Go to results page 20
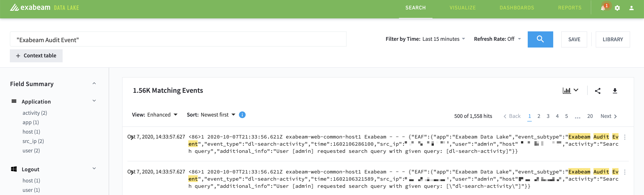Image resolution: width=644 pixels, height=195 pixels. tap(590, 116)
